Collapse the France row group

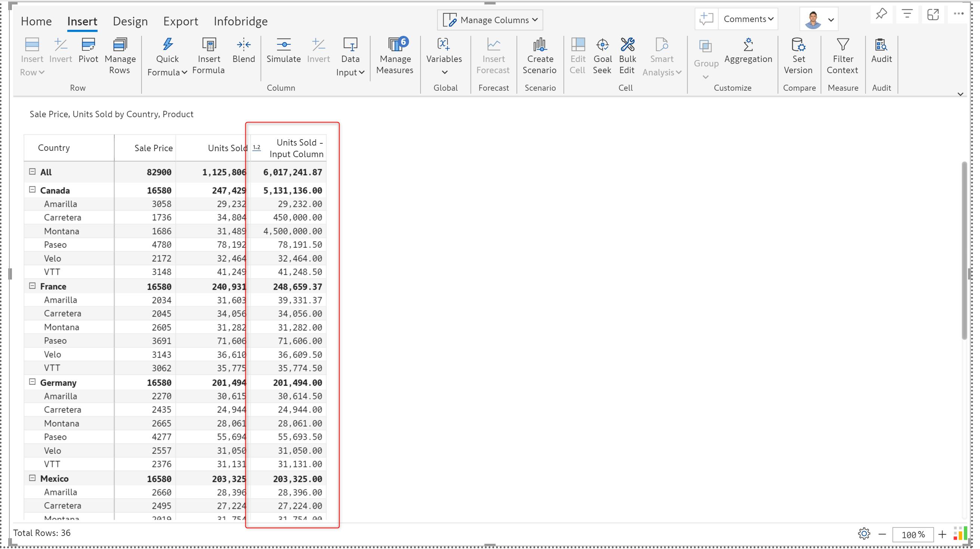pos(32,286)
